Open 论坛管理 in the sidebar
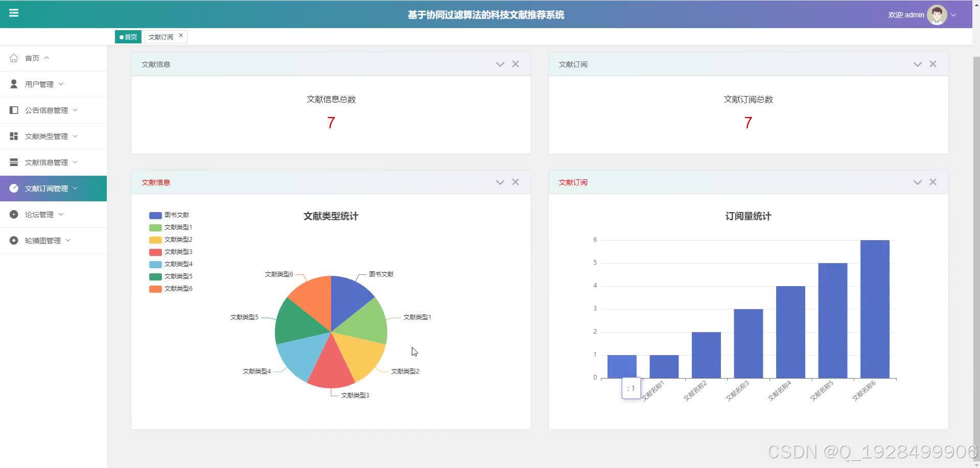 pos(53,214)
